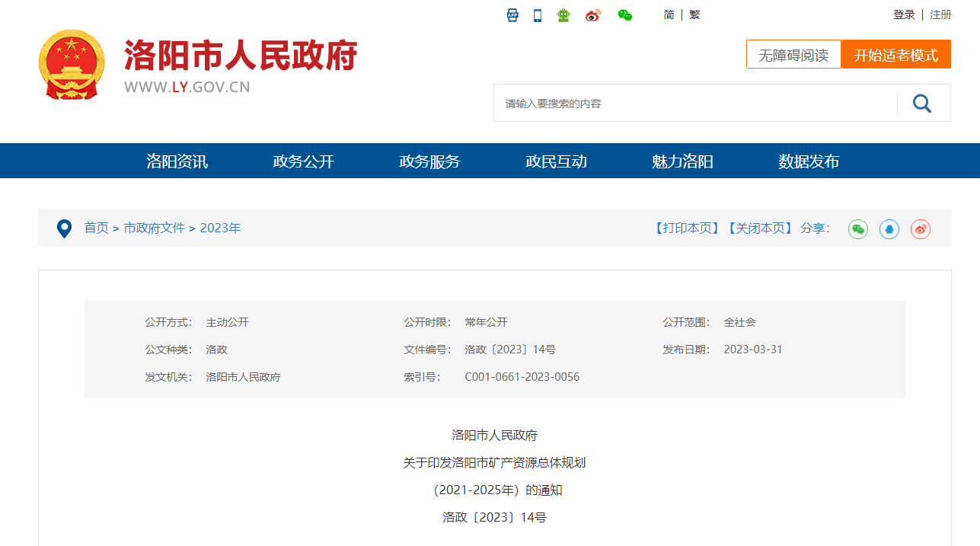Select 全社会 disclosure scope value

739,322
